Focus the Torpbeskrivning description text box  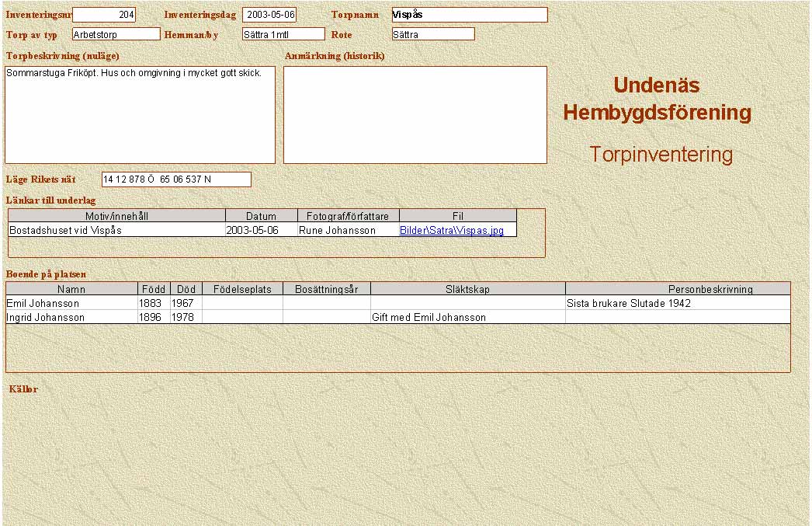[x=140, y=115]
